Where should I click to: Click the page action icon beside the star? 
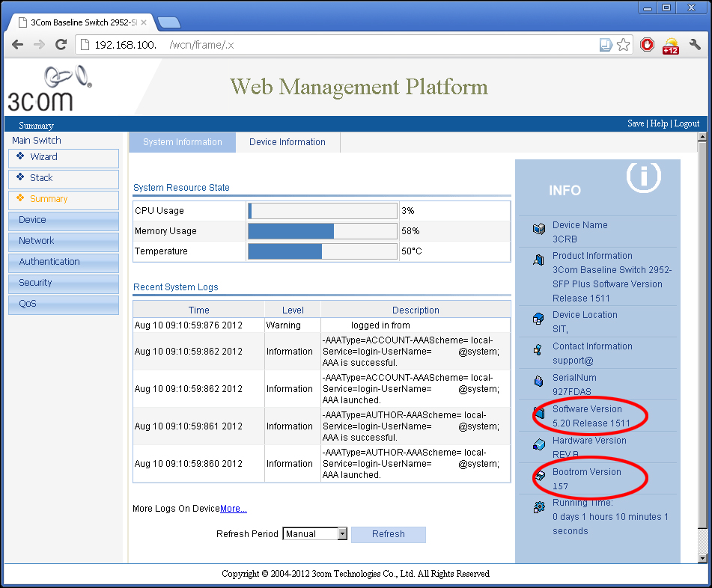pos(606,44)
